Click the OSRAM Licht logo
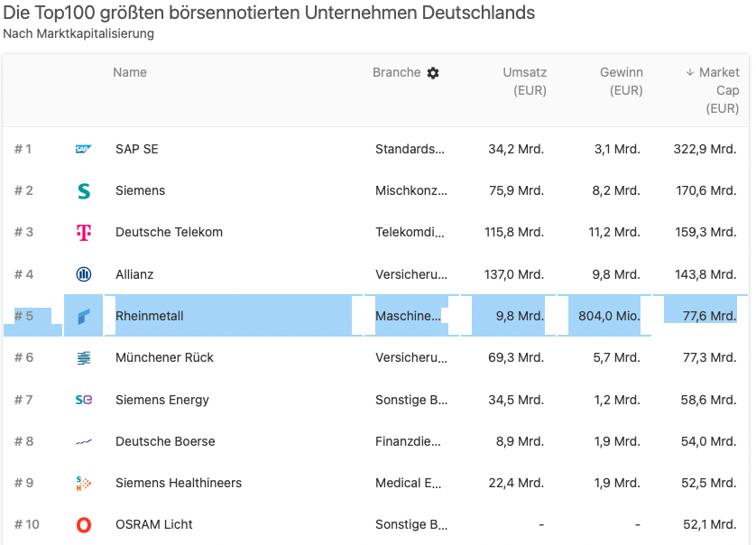The image size is (756, 545). pos(84,525)
